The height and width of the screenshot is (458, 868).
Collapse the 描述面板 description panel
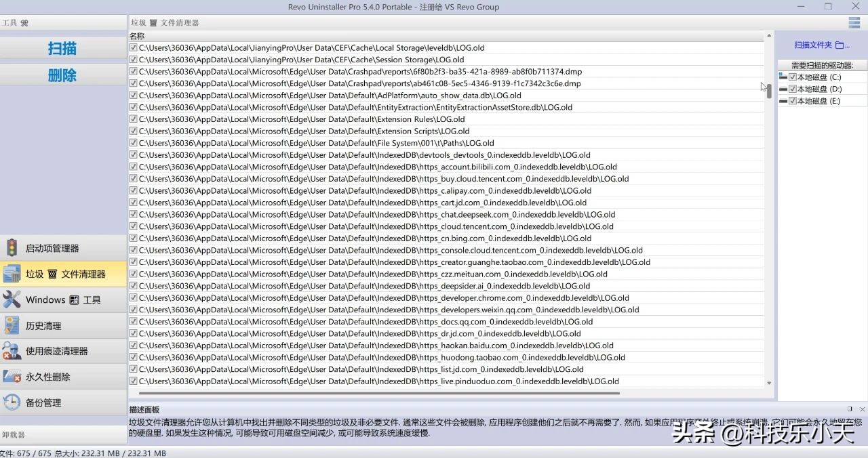[x=850, y=409]
